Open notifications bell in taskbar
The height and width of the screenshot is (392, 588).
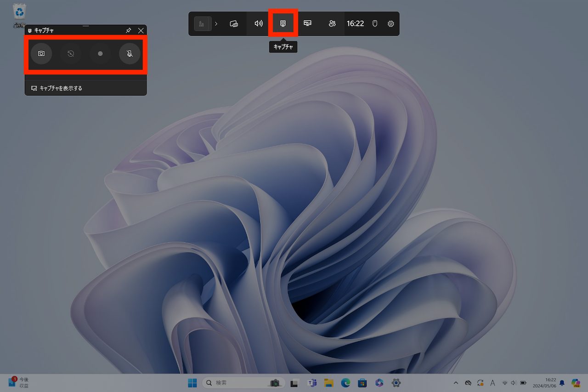pos(562,382)
